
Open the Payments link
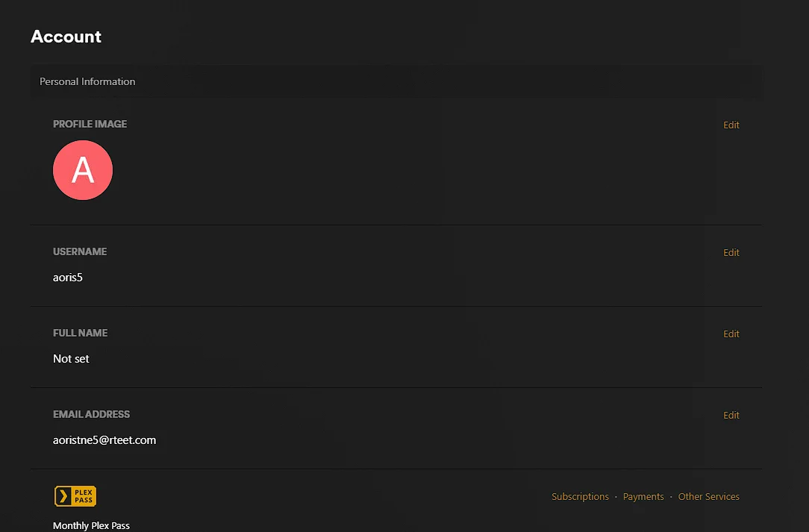[643, 496]
